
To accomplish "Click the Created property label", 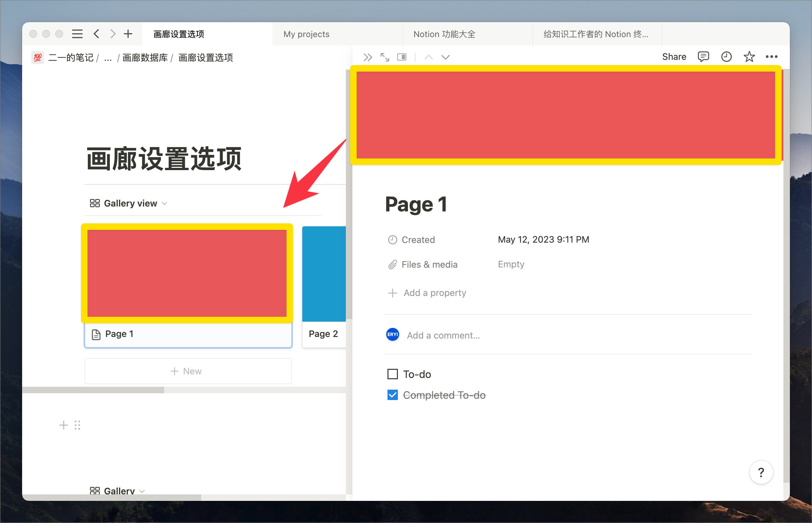I will (418, 240).
